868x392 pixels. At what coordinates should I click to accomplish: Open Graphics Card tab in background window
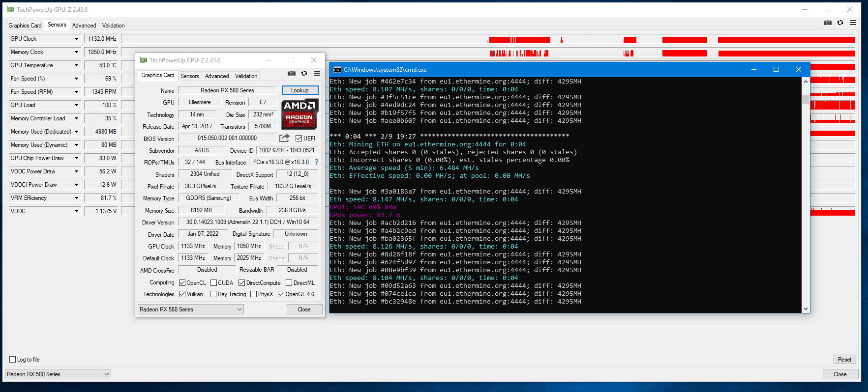tap(25, 26)
